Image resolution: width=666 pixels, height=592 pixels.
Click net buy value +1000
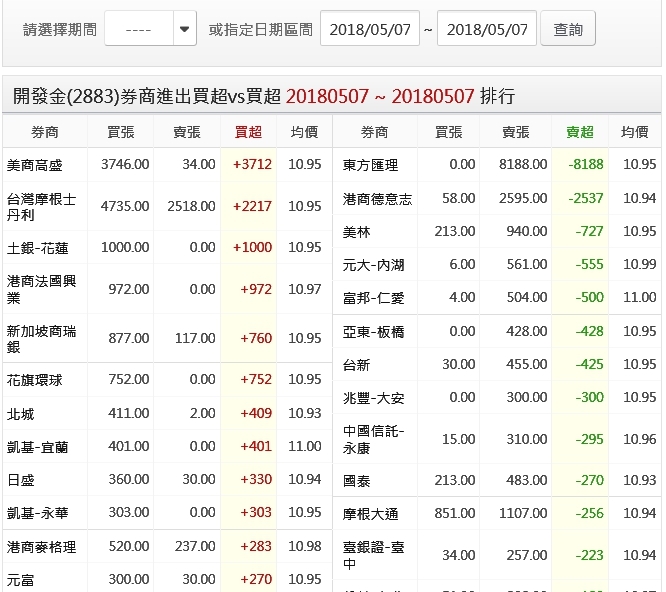click(252, 247)
